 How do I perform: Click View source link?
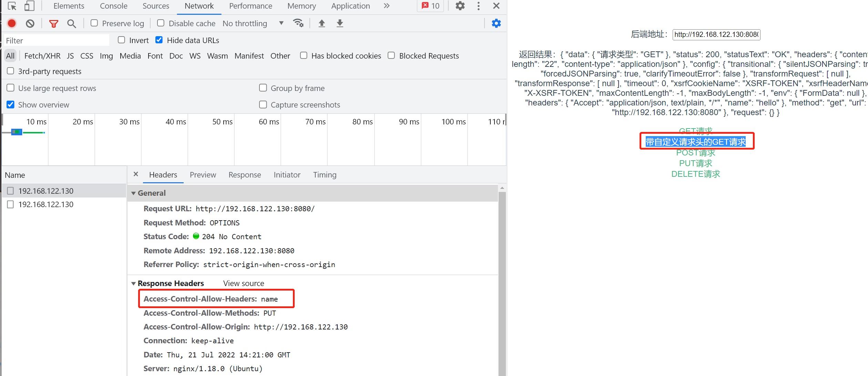[243, 284]
